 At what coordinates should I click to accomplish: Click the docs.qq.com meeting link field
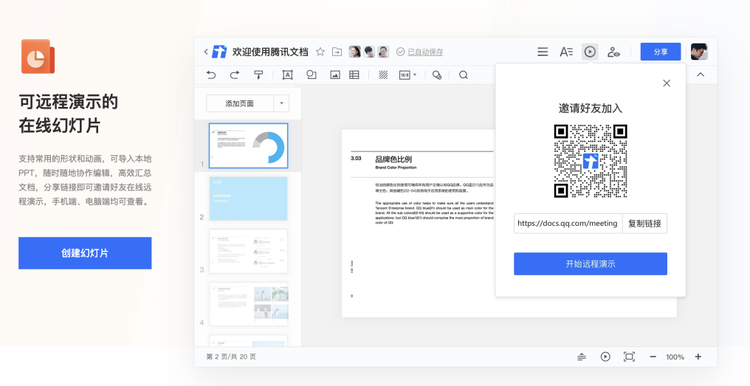568,223
